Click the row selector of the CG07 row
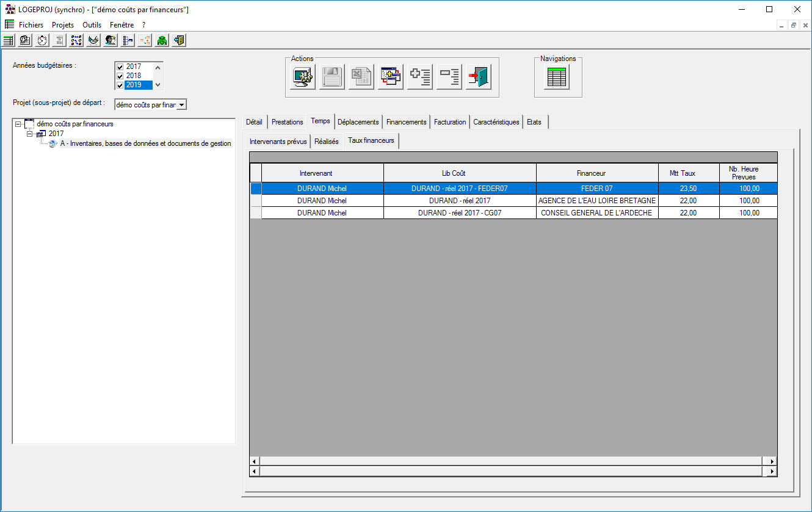 point(256,213)
